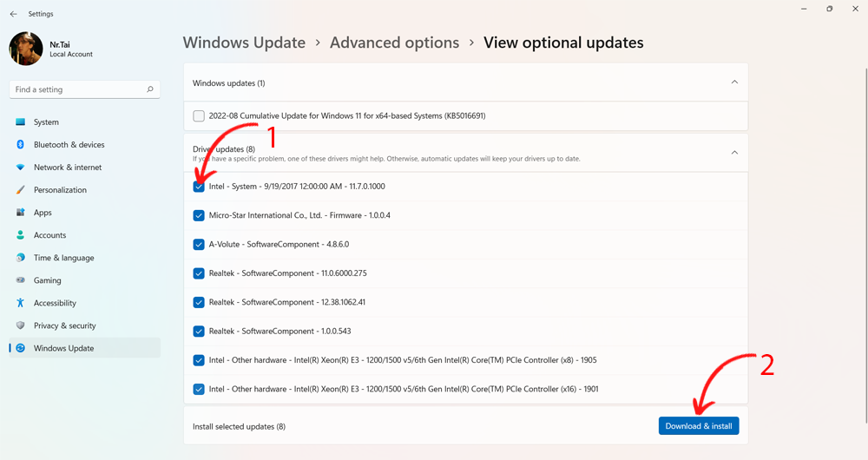The image size is (868, 460).
Task: Click Windows Update breadcrumb link
Action: pyautogui.click(x=244, y=43)
